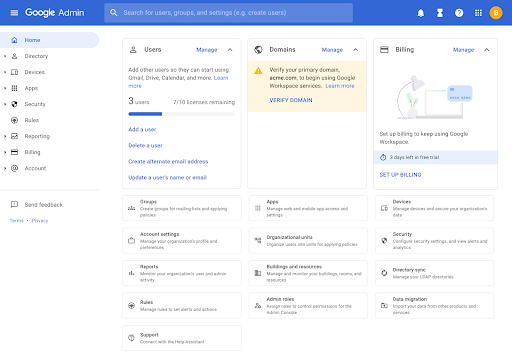This screenshot has width=512, height=363.
Task: Open the main hamburger menu
Action: 14,13
